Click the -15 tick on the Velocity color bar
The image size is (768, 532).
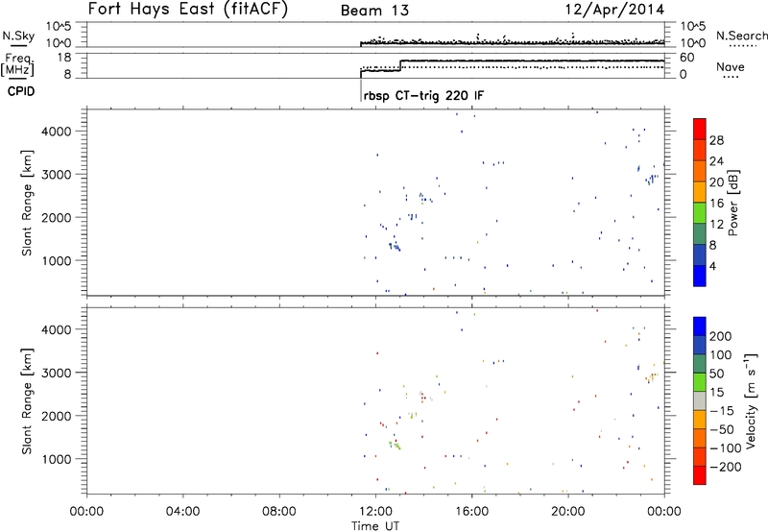[x=722, y=411]
